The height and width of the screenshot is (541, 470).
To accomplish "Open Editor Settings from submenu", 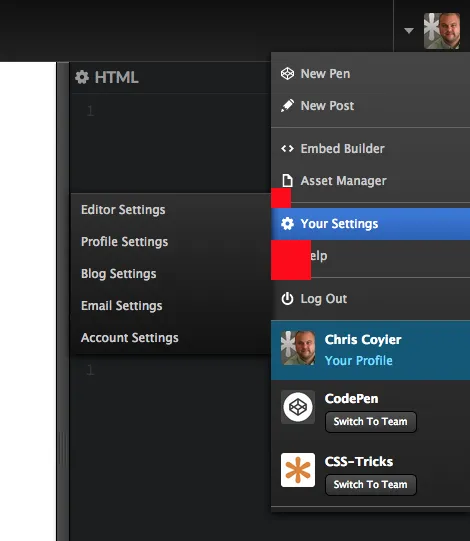I will [x=123, y=210].
